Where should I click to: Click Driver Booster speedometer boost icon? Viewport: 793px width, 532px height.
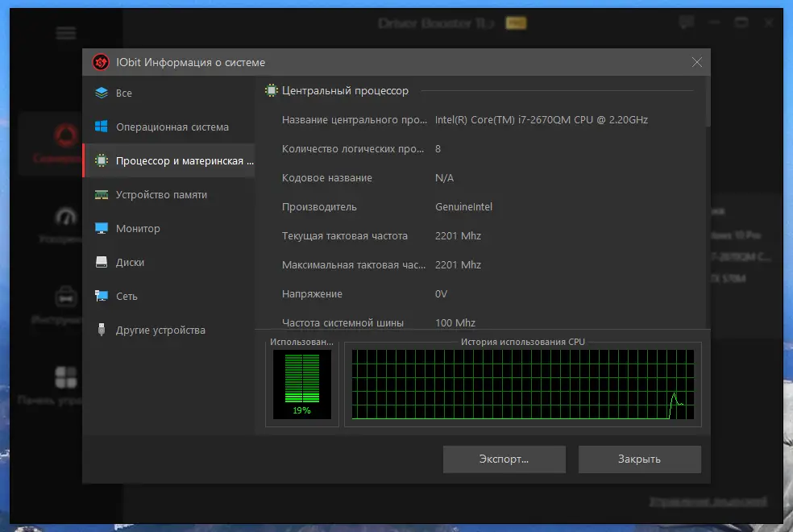pyautogui.click(x=66, y=217)
